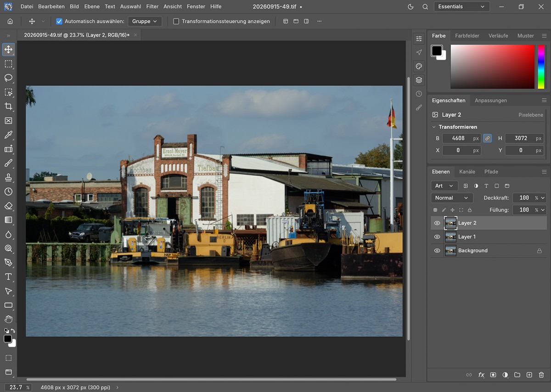The image size is (551, 392).
Task: Uncheck Automatisch auswählen checkbox
Action: pos(59,21)
